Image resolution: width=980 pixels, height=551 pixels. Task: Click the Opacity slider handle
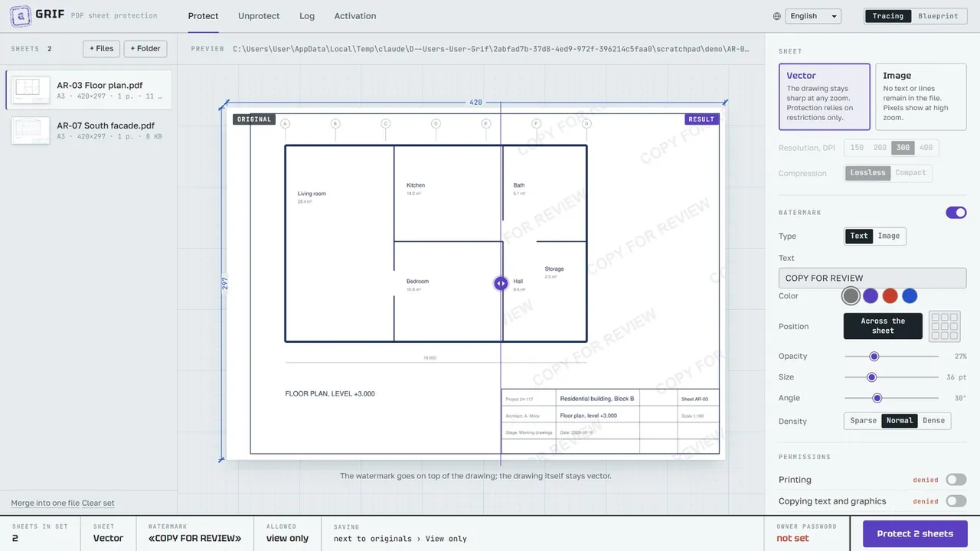(874, 357)
